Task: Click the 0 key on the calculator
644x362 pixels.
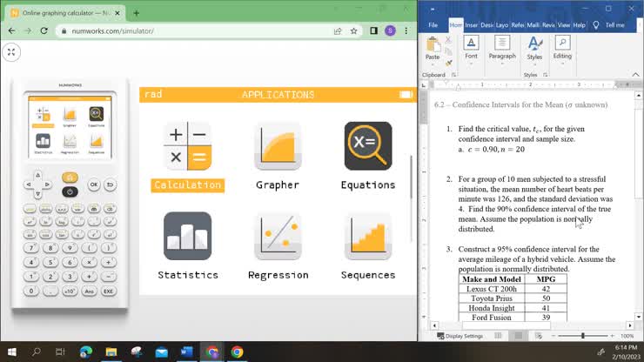Action: 30,292
